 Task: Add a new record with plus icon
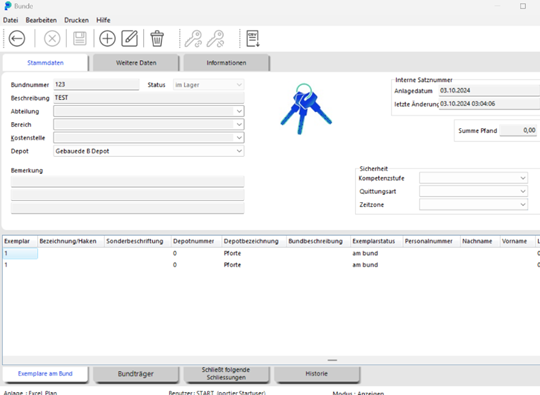coord(107,38)
